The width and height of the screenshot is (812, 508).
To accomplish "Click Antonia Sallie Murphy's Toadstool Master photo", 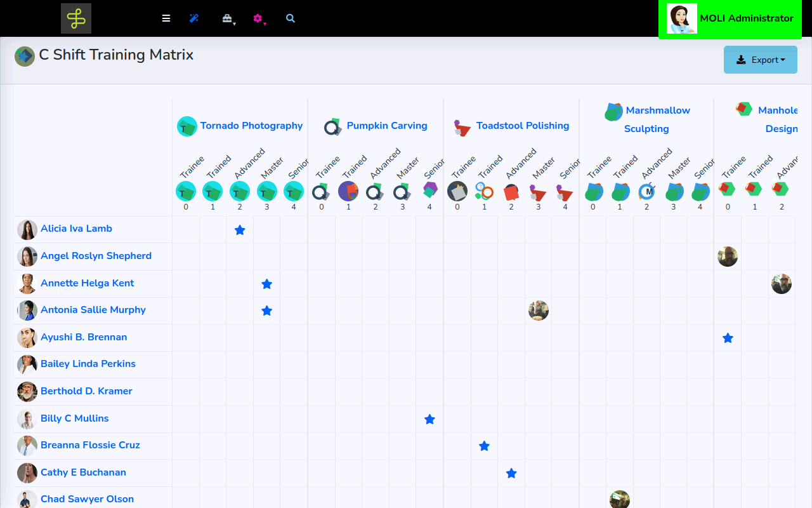I will pyautogui.click(x=538, y=311).
